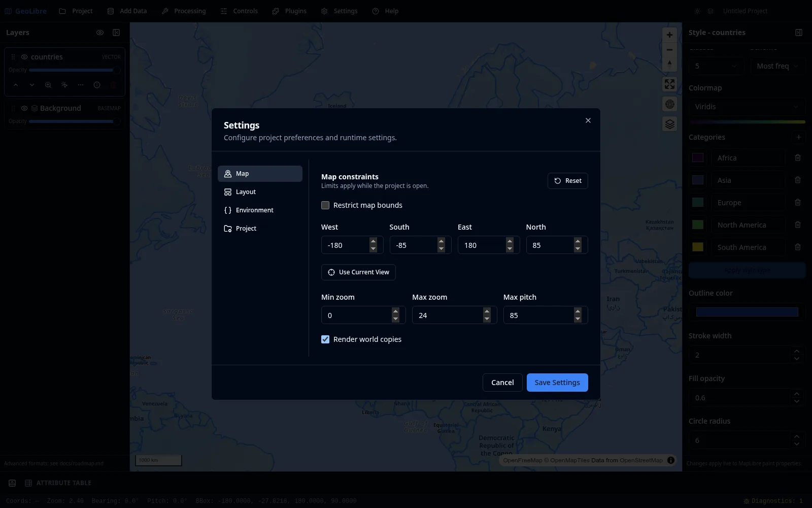Toggle globe projection icon on map

coord(670,104)
